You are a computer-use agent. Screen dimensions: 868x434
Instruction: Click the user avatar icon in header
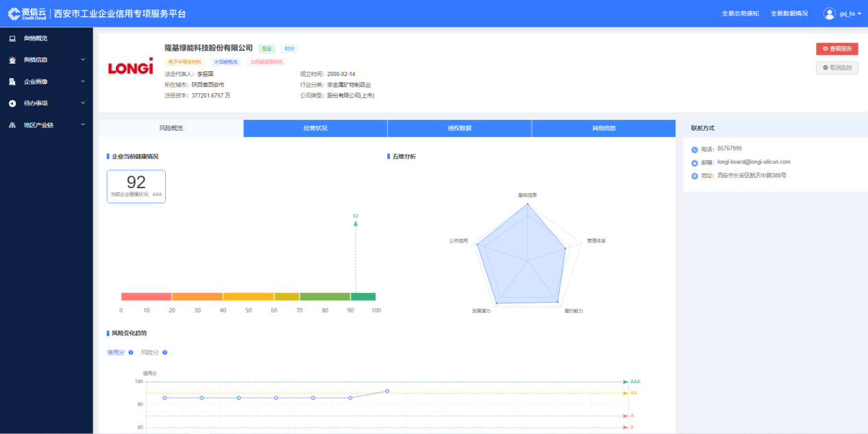pyautogui.click(x=830, y=14)
